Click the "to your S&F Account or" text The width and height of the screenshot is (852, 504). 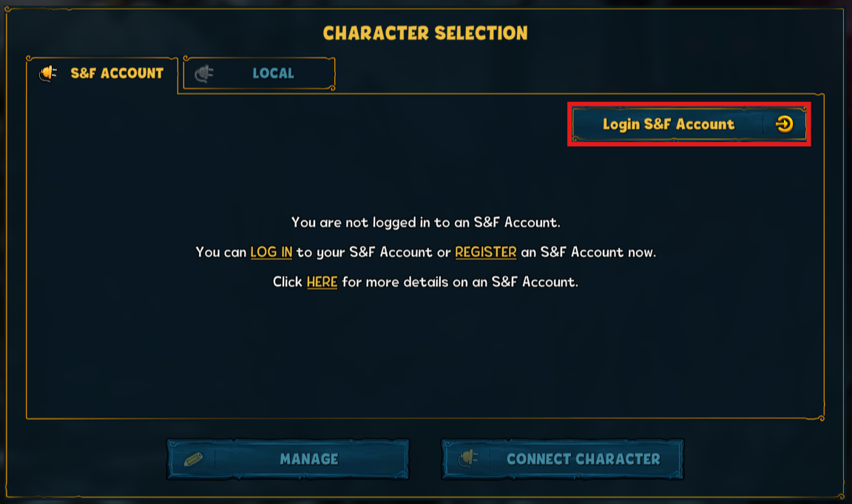point(373,252)
